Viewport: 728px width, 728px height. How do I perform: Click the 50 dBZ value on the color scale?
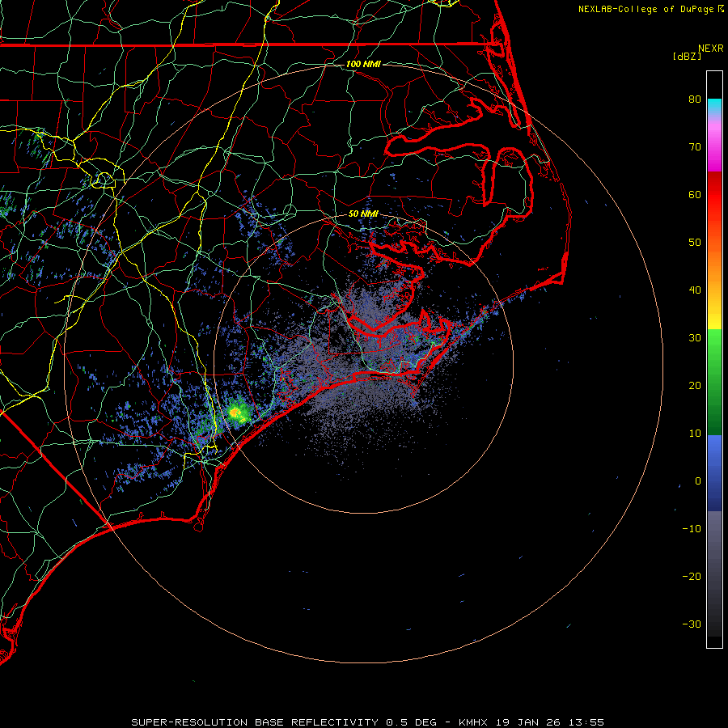tap(695, 243)
